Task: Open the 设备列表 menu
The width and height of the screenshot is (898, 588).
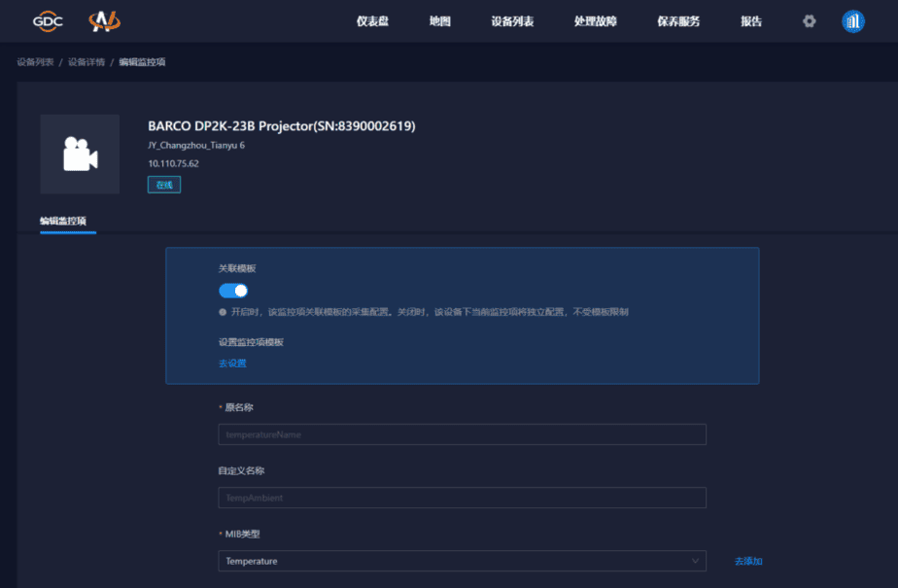Action: pyautogui.click(x=512, y=21)
